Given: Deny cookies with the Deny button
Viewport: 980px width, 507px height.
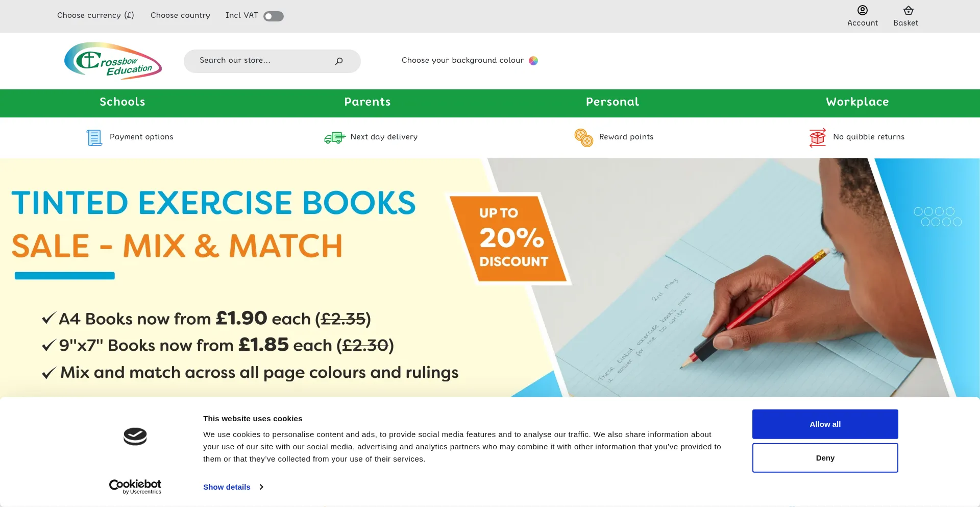Looking at the screenshot, I should 825,458.
